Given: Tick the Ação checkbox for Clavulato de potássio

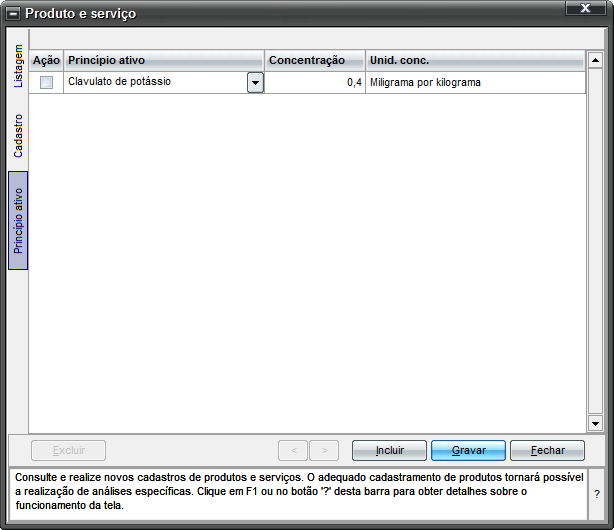Looking at the screenshot, I should pyautogui.click(x=46, y=82).
